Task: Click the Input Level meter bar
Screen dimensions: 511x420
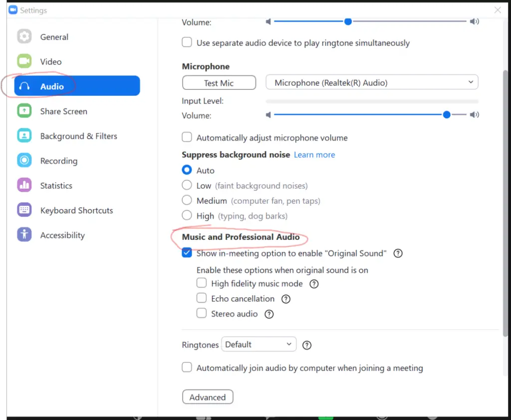Action: click(372, 101)
